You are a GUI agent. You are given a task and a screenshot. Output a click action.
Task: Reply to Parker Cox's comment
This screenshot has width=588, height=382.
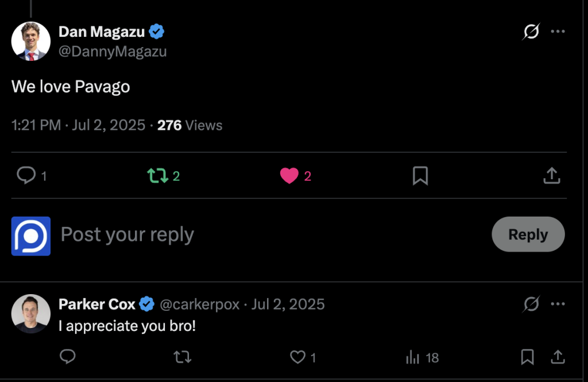pos(68,357)
